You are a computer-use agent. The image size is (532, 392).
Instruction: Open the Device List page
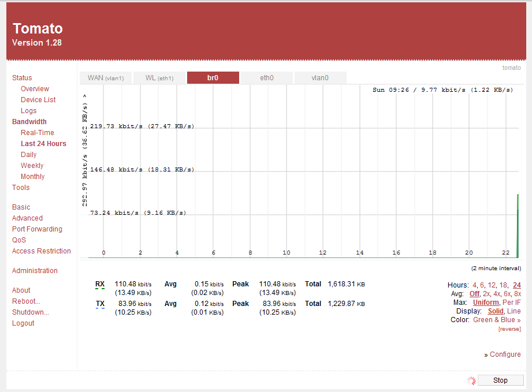coord(38,100)
